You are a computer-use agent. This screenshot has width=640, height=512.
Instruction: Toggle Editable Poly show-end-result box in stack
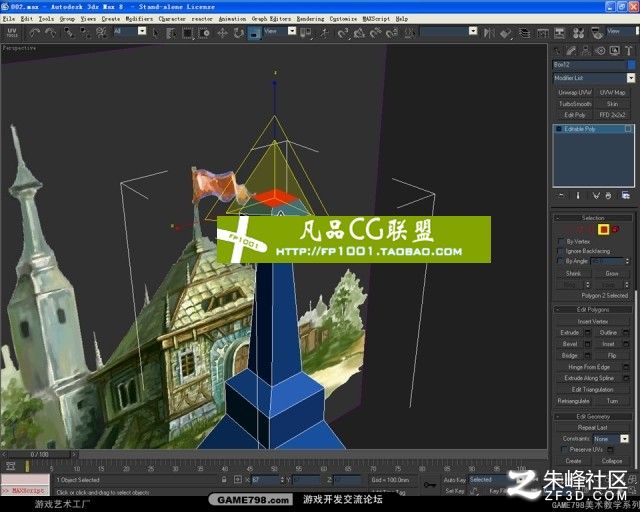click(x=628, y=129)
